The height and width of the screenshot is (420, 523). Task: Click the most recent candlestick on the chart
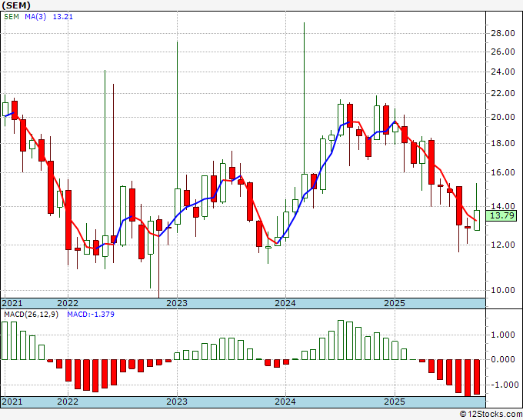tap(477, 219)
